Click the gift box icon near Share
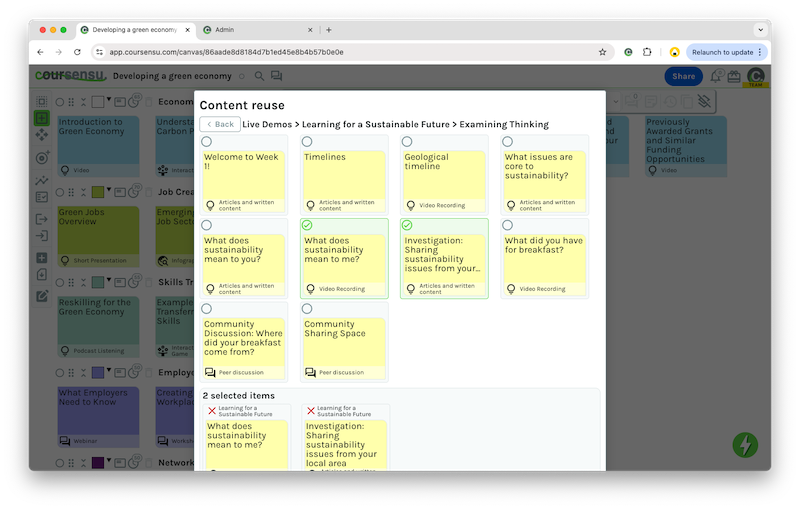The height and width of the screenshot is (509, 800). pos(734,76)
